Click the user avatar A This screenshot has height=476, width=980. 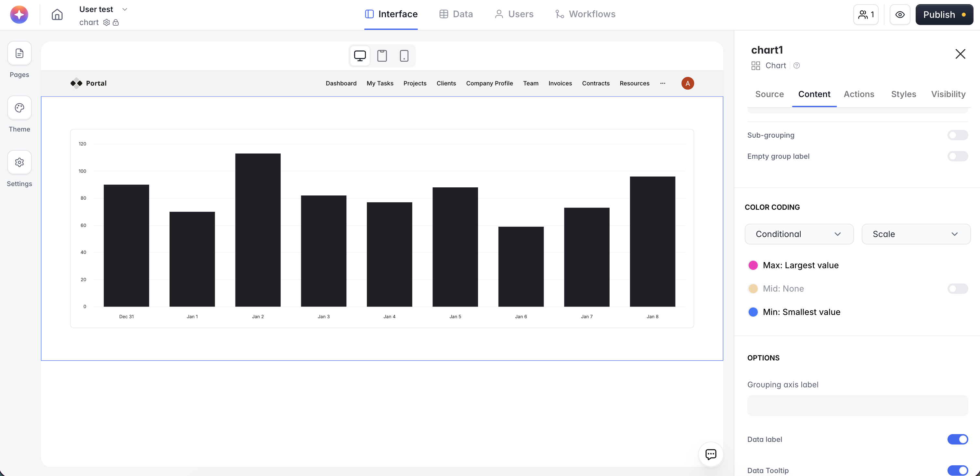(x=688, y=83)
